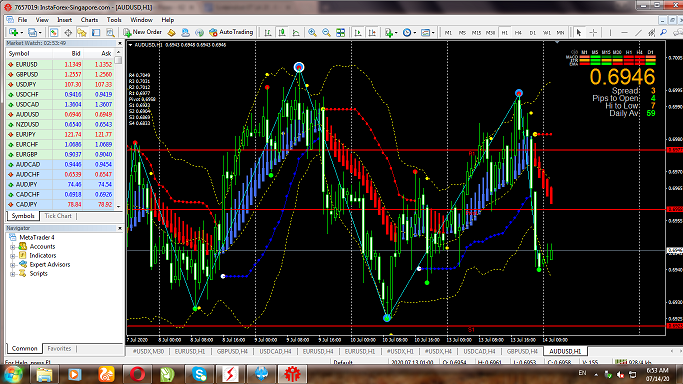Open the Windows Start button
This screenshot has height=384, width=683.
pos(13,374)
